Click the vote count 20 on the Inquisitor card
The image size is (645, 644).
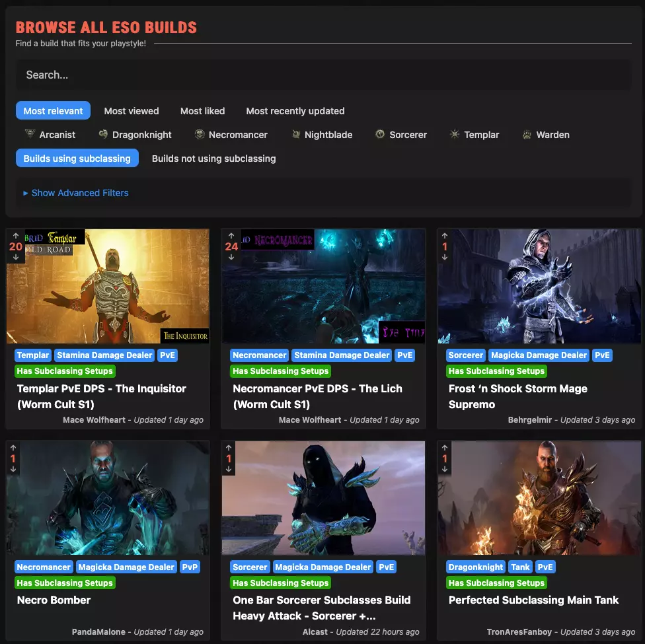16,246
